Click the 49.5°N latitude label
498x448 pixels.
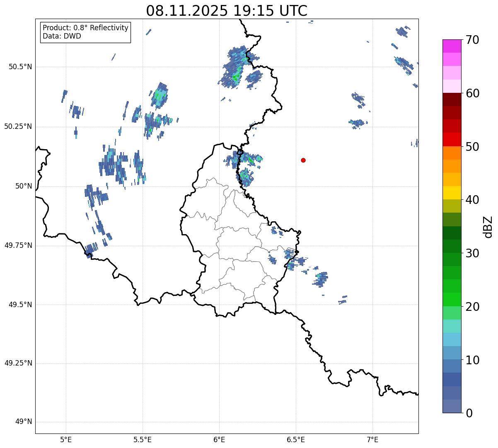(20, 305)
